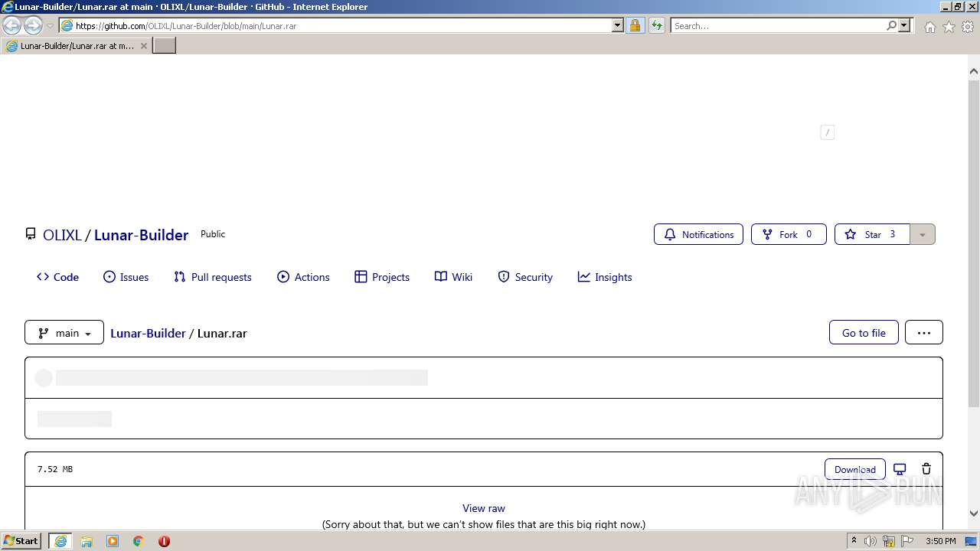Expand the search provider dropdown arrow
The image size is (980, 551).
coord(904,25)
